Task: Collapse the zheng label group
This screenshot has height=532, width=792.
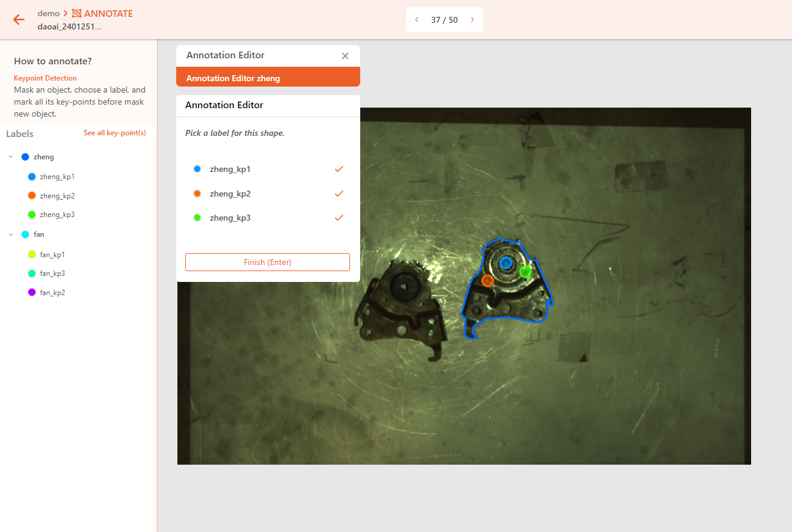Action: click(11, 157)
